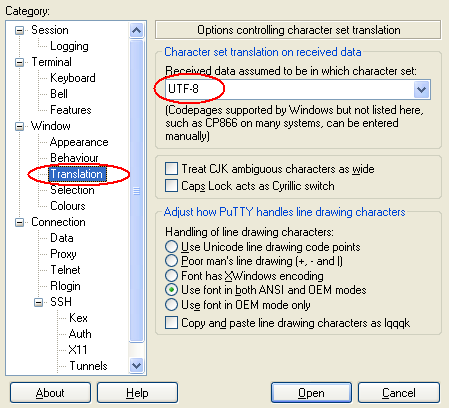Collapse the Session tree node
Viewport: 449px width, 408px height.
pyautogui.click(x=20, y=31)
